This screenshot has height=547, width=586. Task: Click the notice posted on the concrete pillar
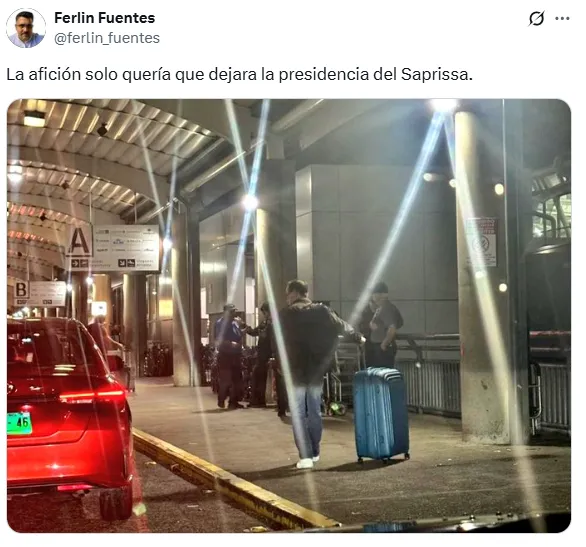coord(482,242)
